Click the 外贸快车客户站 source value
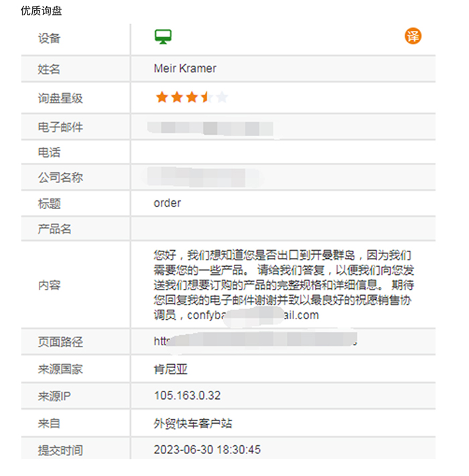 tap(193, 423)
